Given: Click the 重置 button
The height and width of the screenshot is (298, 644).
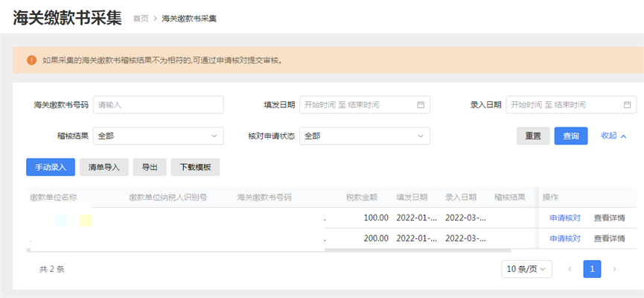Looking at the screenshot, I should [533, 136].
